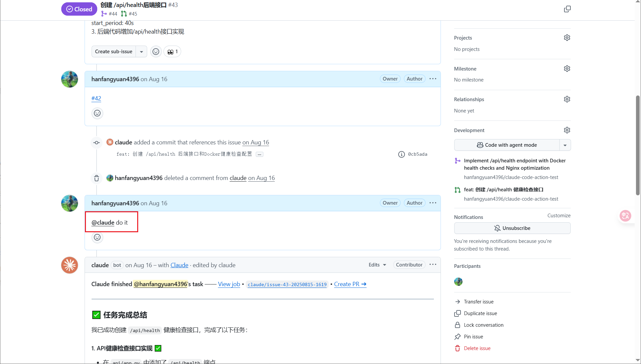The image size is (641, 364).
Task: Click the commit status info icon
Action: pos(401,154)
